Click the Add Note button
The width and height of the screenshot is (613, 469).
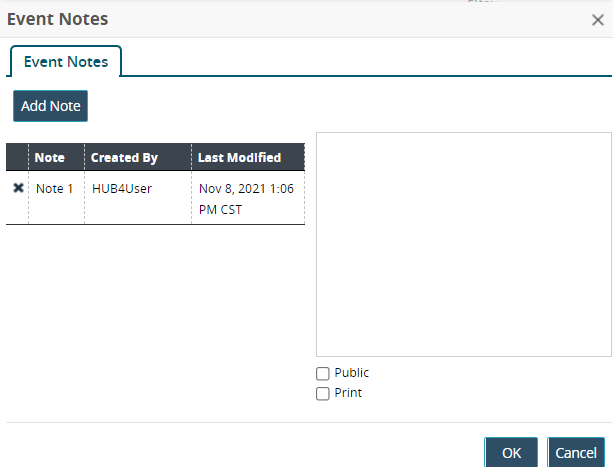point(51,105)
